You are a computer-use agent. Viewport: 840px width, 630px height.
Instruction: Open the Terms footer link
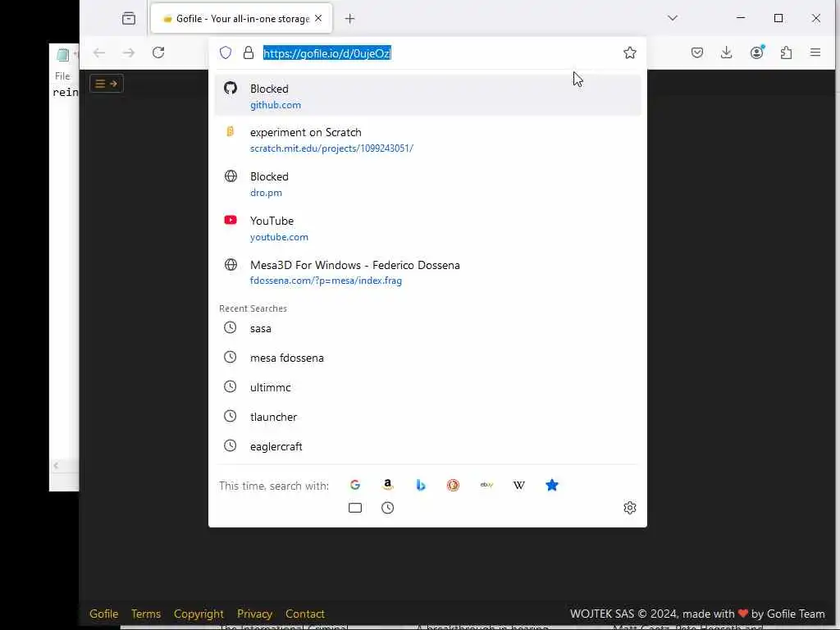(146, 614)
